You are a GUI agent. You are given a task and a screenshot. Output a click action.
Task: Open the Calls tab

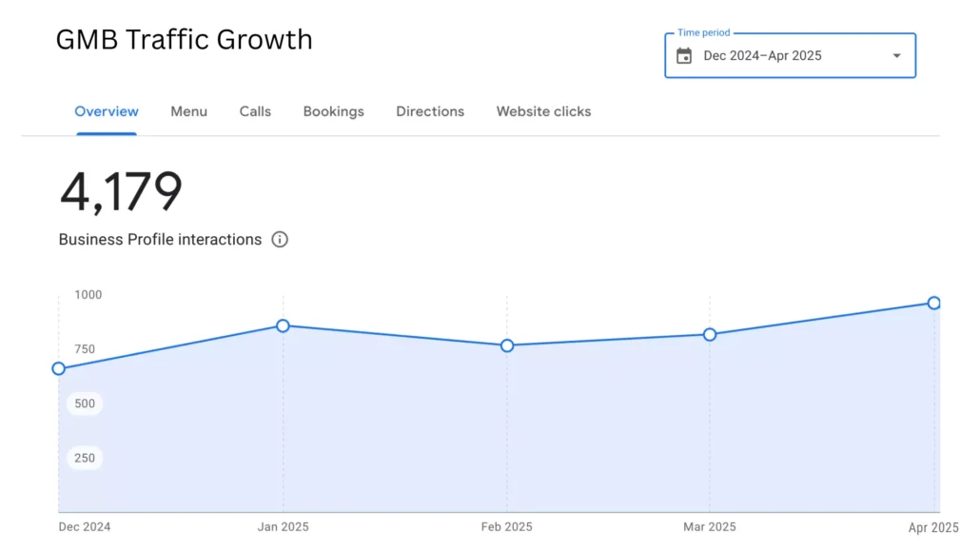pos(255,111)
